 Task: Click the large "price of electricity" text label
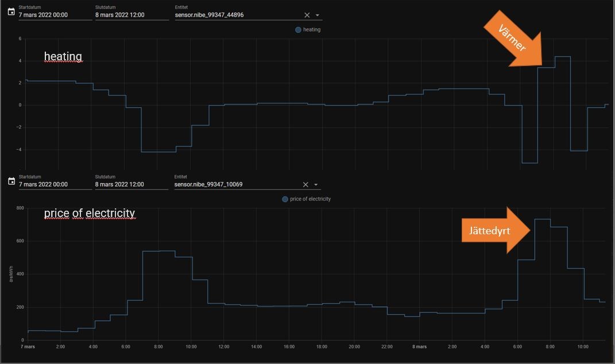(x=90, y=213)
